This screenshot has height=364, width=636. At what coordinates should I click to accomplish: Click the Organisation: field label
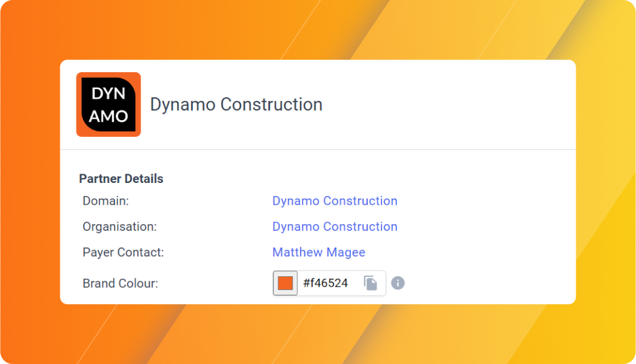pyautogui.click(x=119, y=226)
